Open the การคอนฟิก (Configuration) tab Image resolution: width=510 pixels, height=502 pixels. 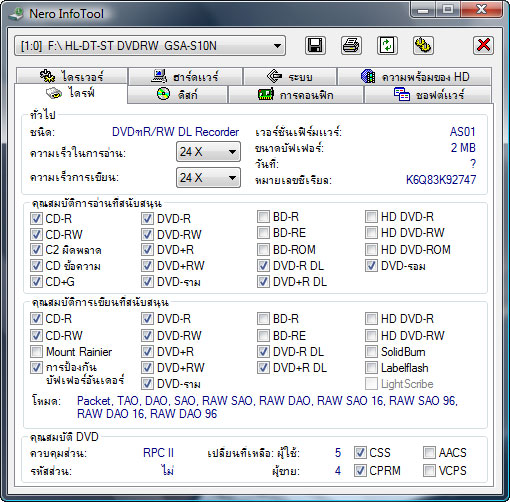click(x=296, y=95)
